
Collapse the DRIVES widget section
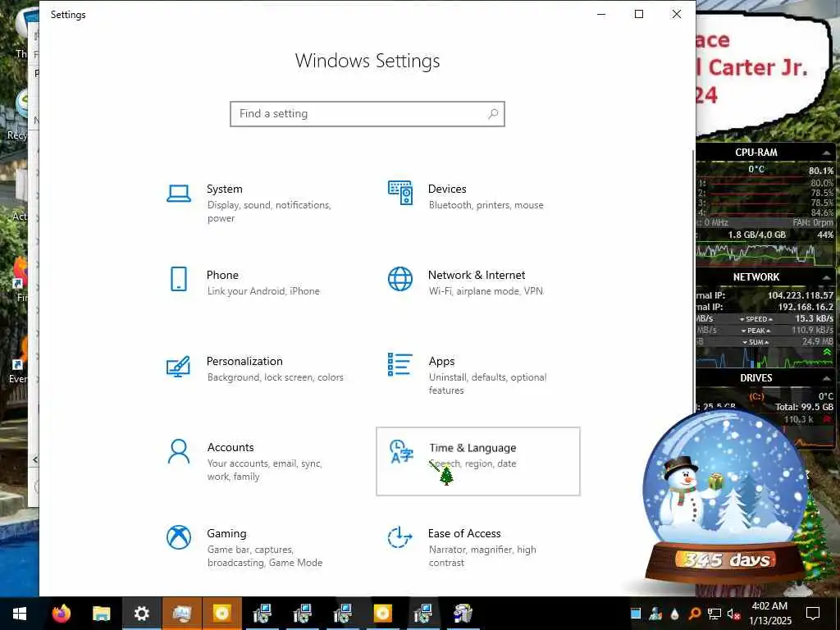tap(827, 378)
